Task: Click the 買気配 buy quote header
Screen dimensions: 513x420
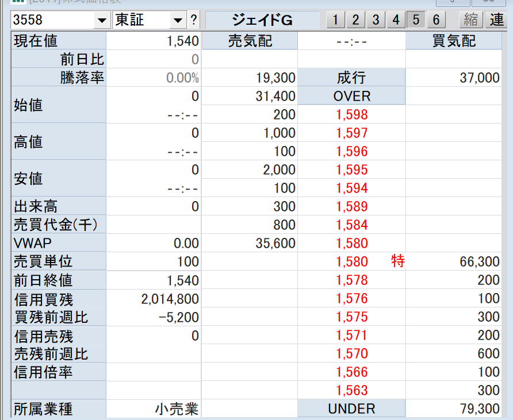Action: click(454, 41)
